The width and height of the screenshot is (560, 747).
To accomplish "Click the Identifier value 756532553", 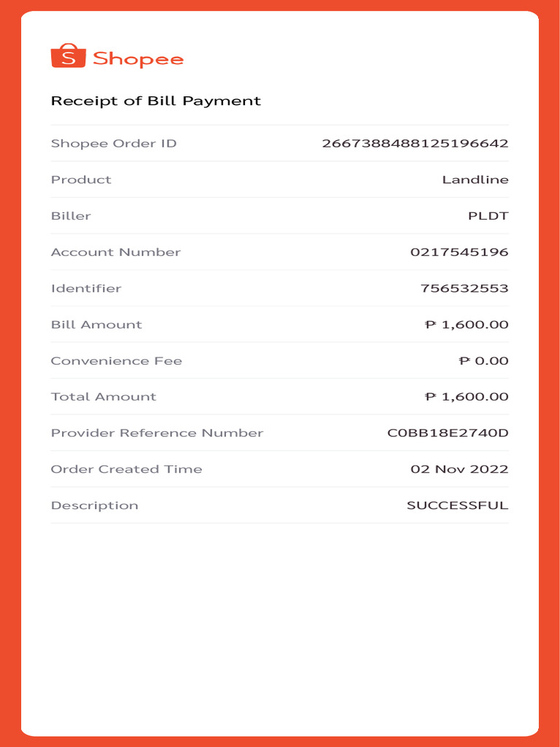I will (x=464, y=288).
